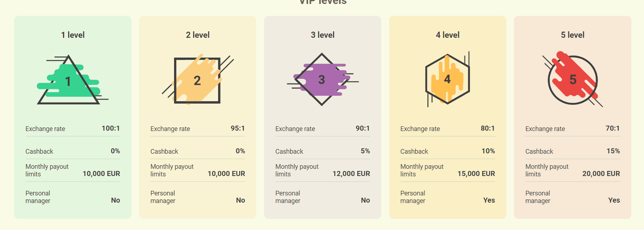Image resolution: width=644 pixels, height=230 pixels.
Task: Click the yellow hexagon level 4 icon
Action: click(x=447, y=79)
